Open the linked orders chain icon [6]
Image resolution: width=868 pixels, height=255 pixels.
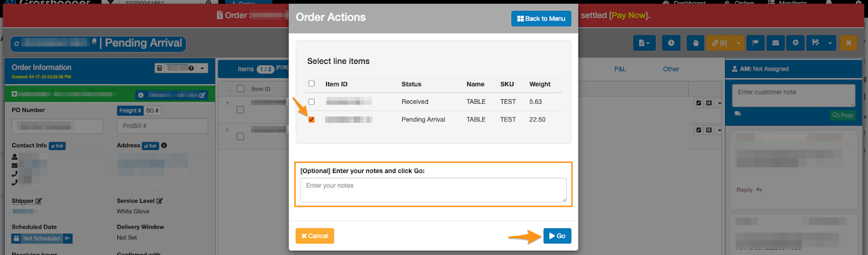click(x=719, y=43)
